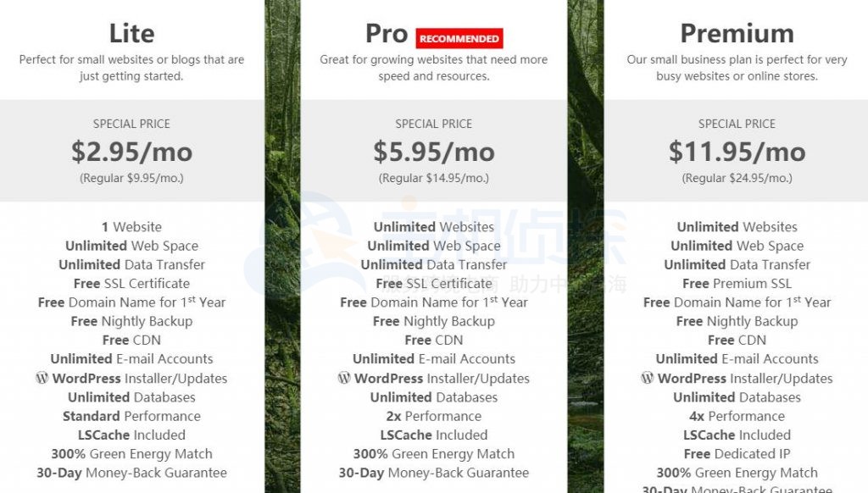Screen dimensions: 868x493
Task: Click the Regular $9.95/mo. text
Action: (131, 179)
